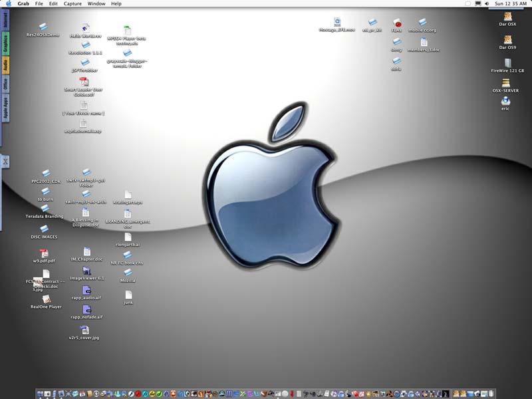Open the Grab application menu

(x=23, y=4)
